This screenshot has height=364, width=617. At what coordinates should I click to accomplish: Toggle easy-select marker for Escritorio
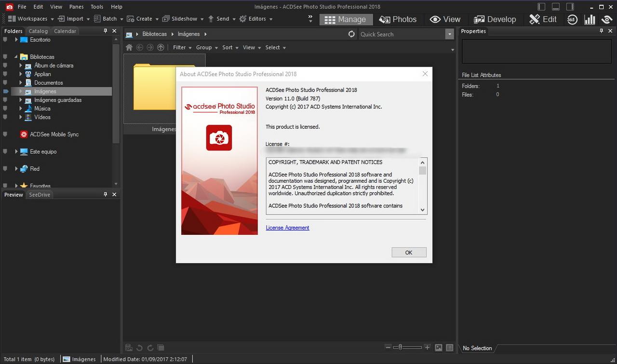click(x=5, y=40)
